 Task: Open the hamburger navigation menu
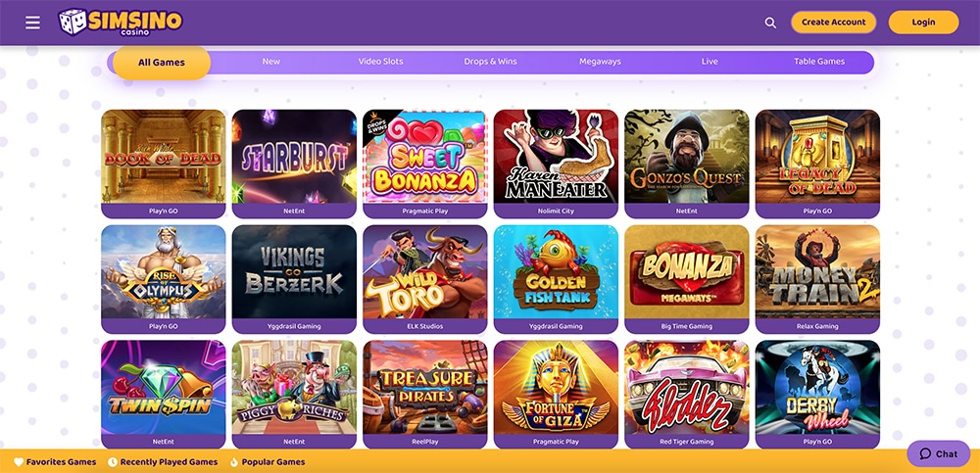32,23
